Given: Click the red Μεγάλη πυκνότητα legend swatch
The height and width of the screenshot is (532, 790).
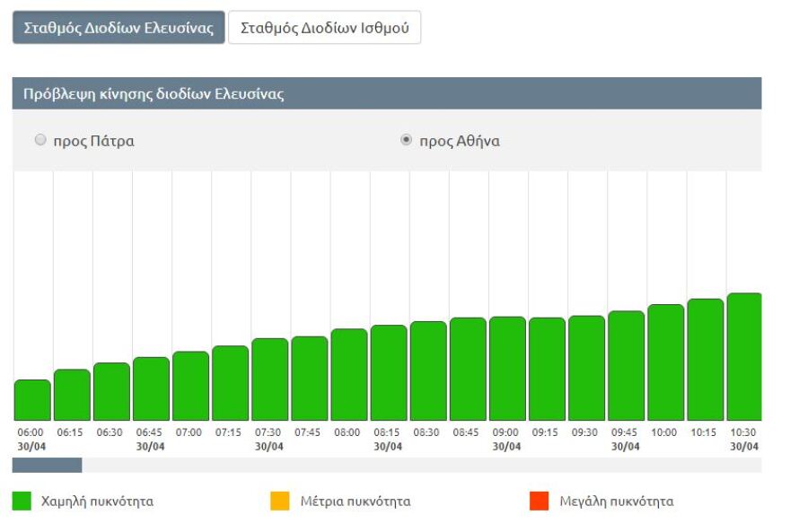Looking at the screenshot, I should (x=539, y=501).
